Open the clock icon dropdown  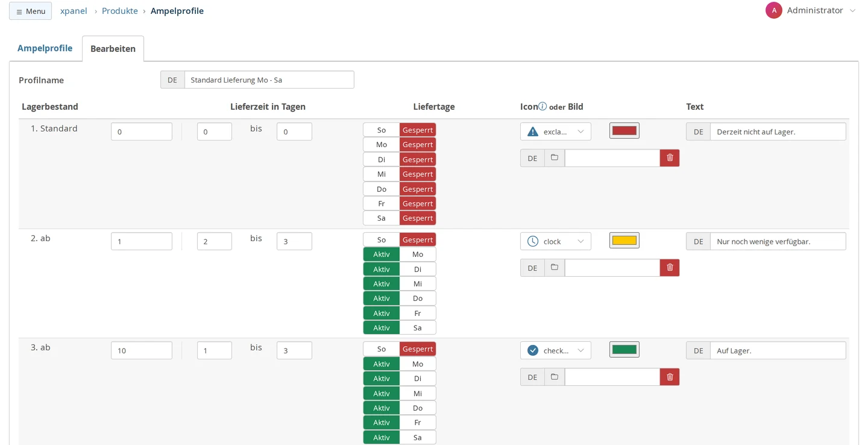(x=556, y=241)
